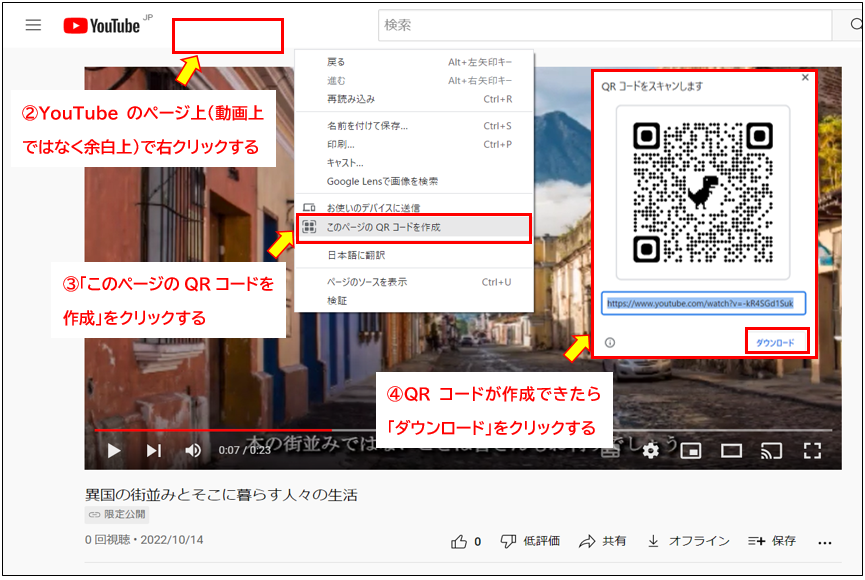This screenshot has width=865, height=580.
Task: Click the info icon in QR dialog
Action: 610,343
